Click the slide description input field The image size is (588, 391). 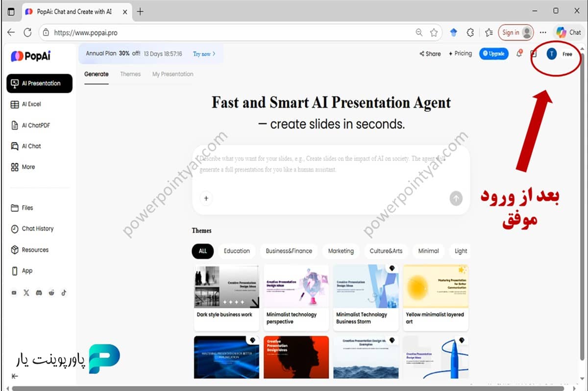pos(331,164)
